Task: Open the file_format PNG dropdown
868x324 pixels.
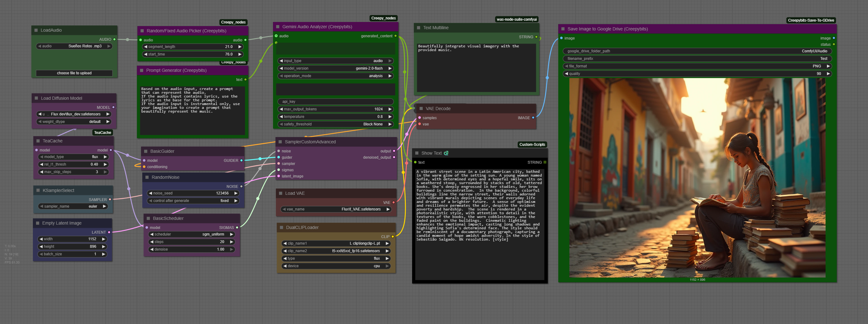Action: tap(697, 66)
